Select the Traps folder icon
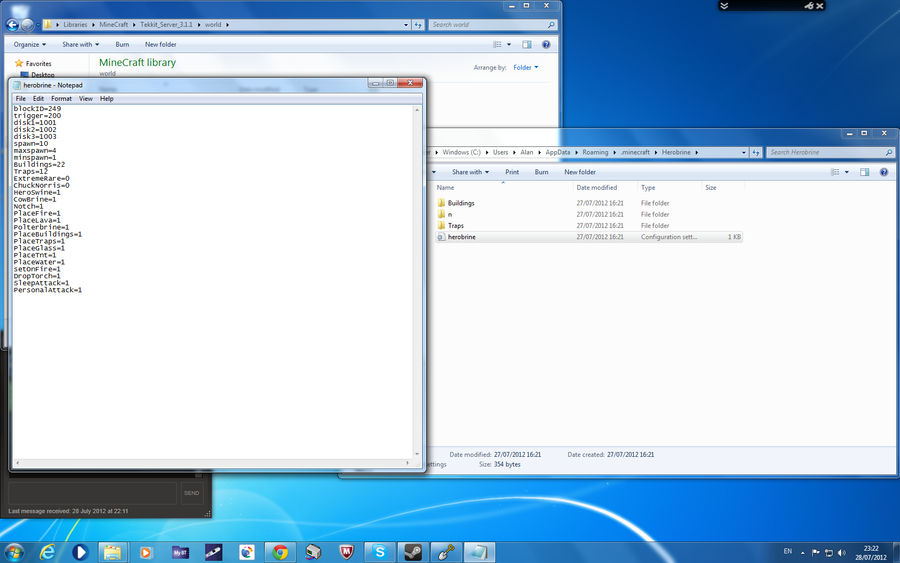Screen dimensions: 900x563 [x=441, y=226]
